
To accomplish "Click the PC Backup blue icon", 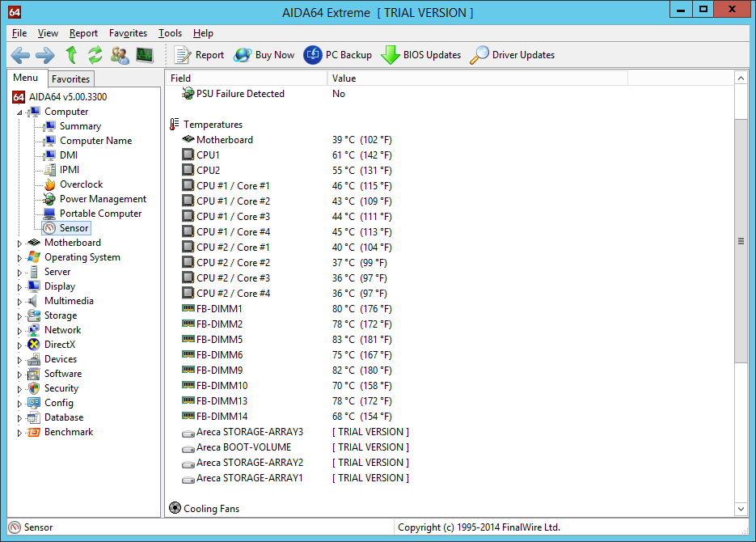I will (x=312, y=55).
